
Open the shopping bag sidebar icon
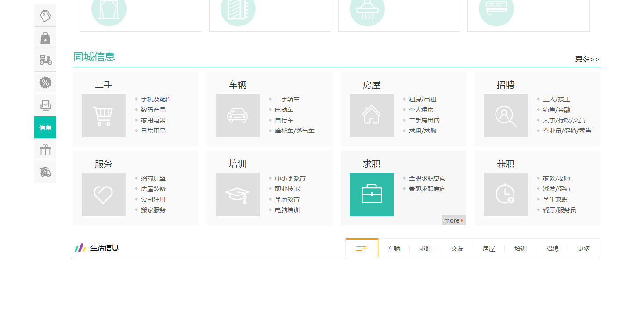(x=45, y=38)
